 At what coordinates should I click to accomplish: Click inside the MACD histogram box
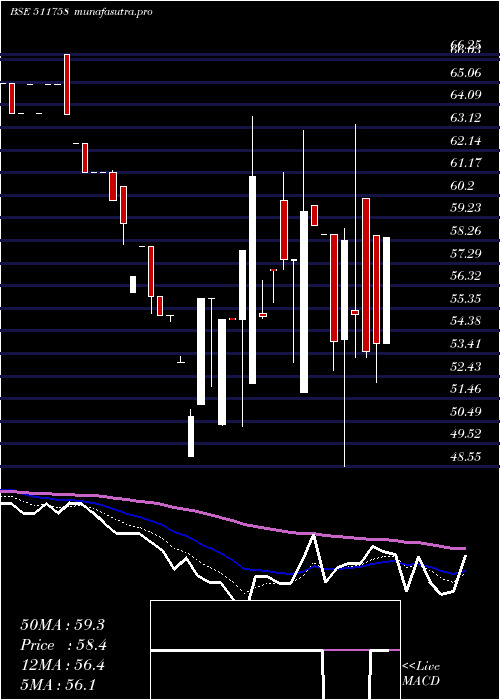pos(275,650)
